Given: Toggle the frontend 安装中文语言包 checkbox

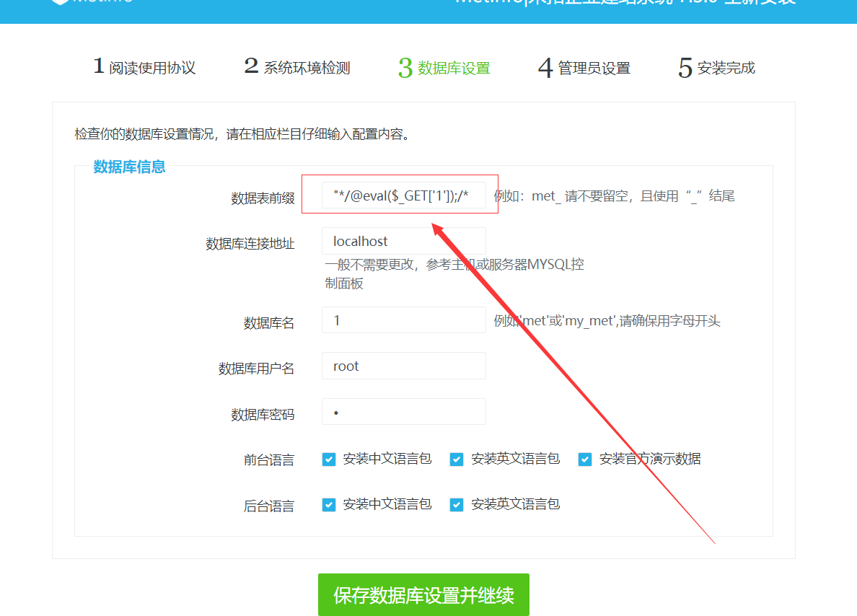Looking at the screenshot, I should point(329,459).
